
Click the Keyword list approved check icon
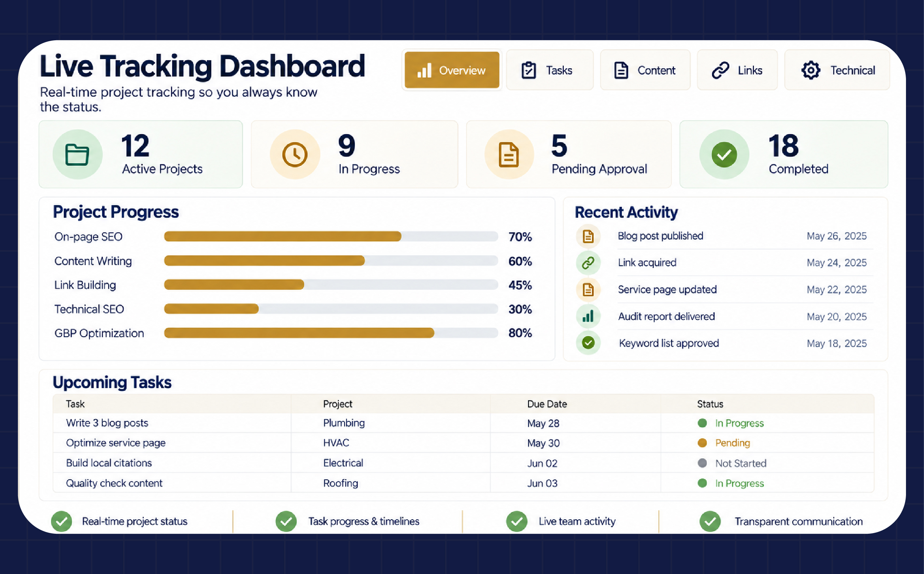pos(588,343)
